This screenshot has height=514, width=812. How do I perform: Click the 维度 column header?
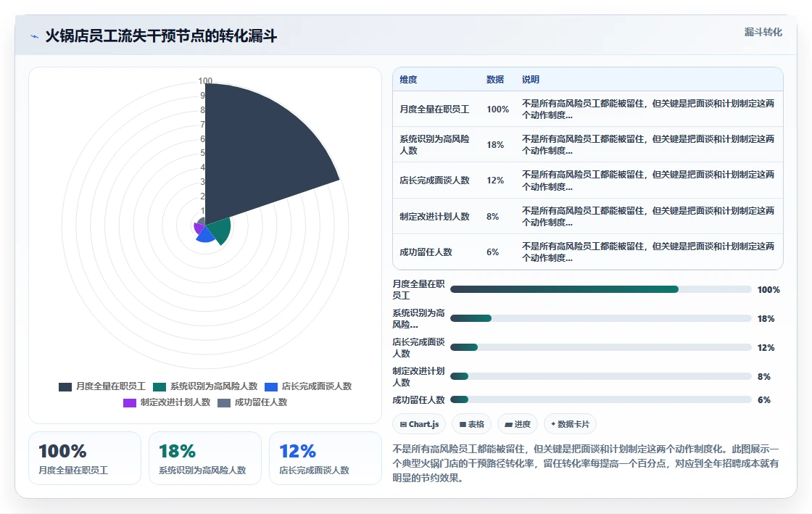pyautogui.click(x=408, y=79)
